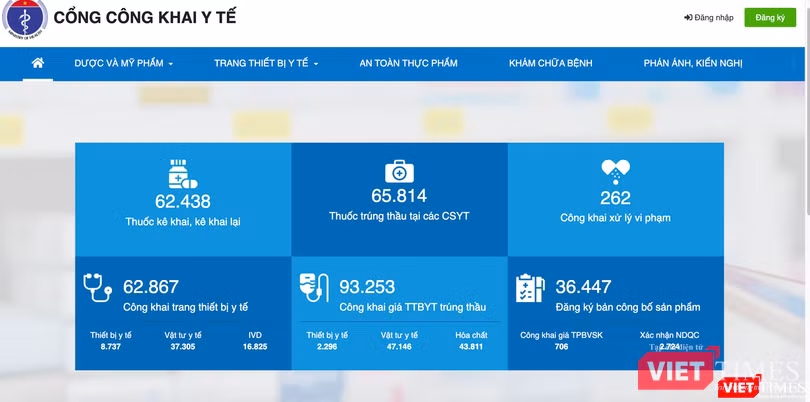
Task: Select Công khai giá TPBVSK 706 stat
Action: (x=562, y=341)
